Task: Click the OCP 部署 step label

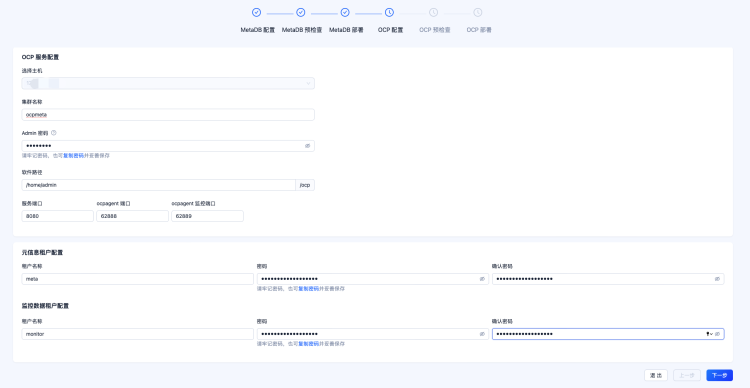Action: [479, 30]
